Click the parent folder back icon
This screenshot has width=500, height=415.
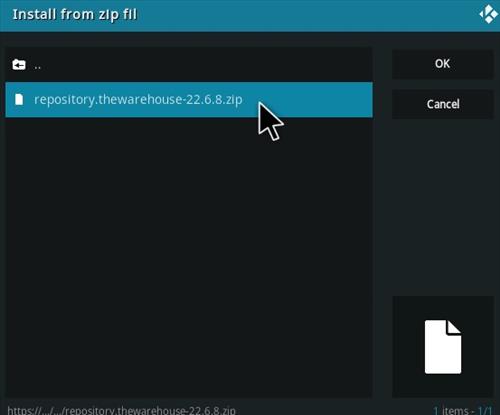coord(19,65)
